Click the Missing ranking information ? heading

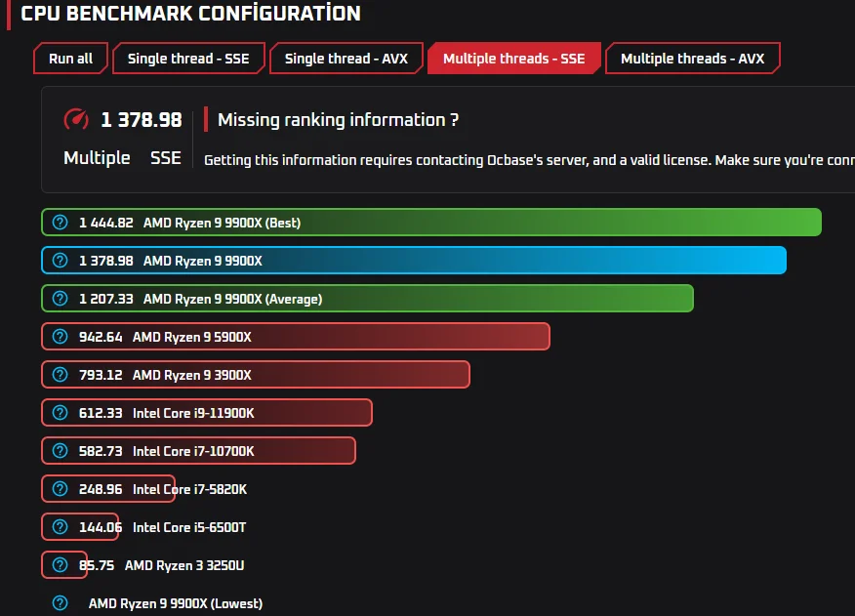[x=338, y=119]
